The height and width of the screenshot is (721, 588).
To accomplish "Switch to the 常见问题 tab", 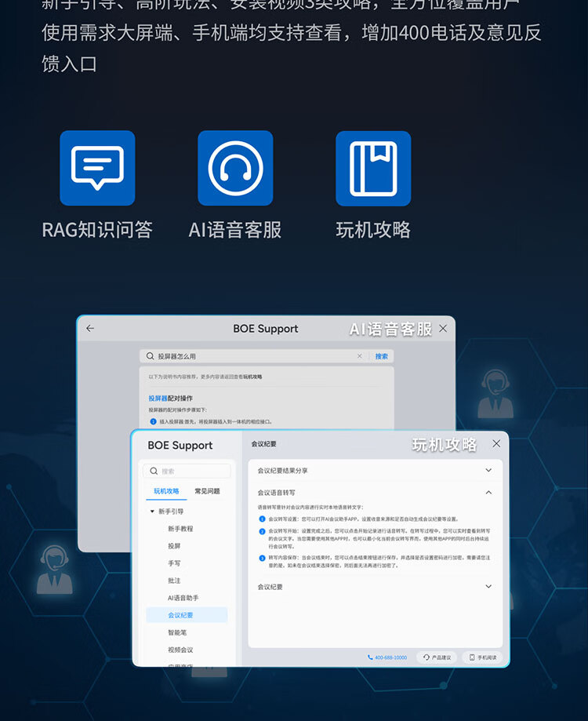I will pos(207,491).
